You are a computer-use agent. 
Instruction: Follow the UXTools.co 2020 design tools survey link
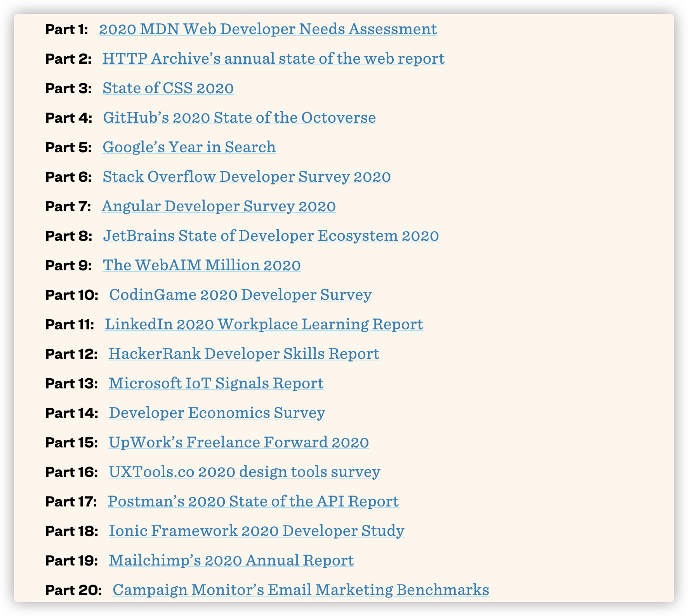coord(244,472)
